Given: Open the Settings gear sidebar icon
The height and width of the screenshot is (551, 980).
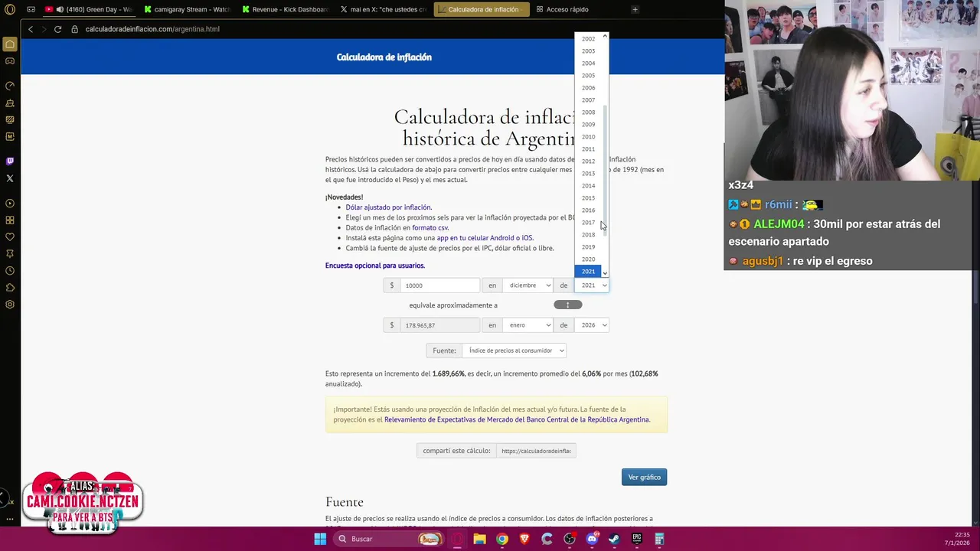Looking at the screenshot, I should pos(10,305).
